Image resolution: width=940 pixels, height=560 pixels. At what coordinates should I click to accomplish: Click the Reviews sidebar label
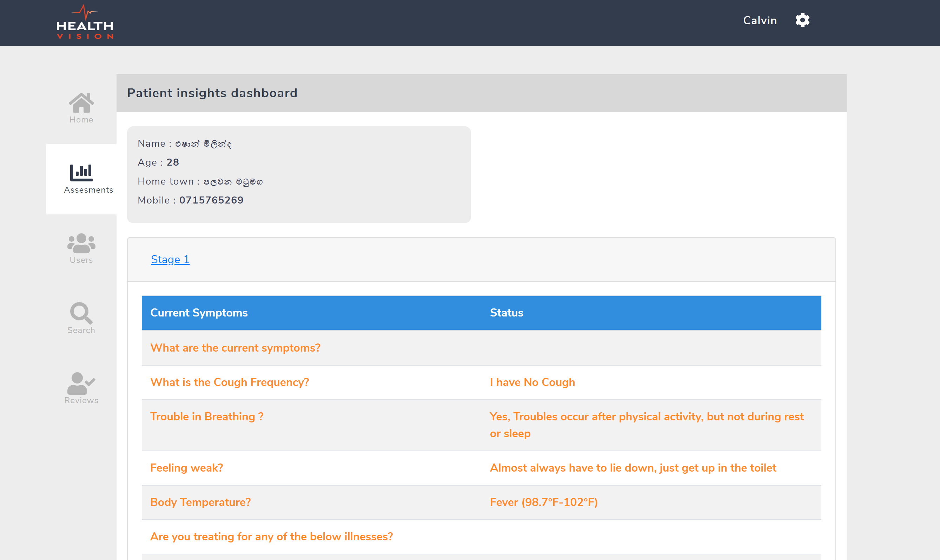(81, 400)
